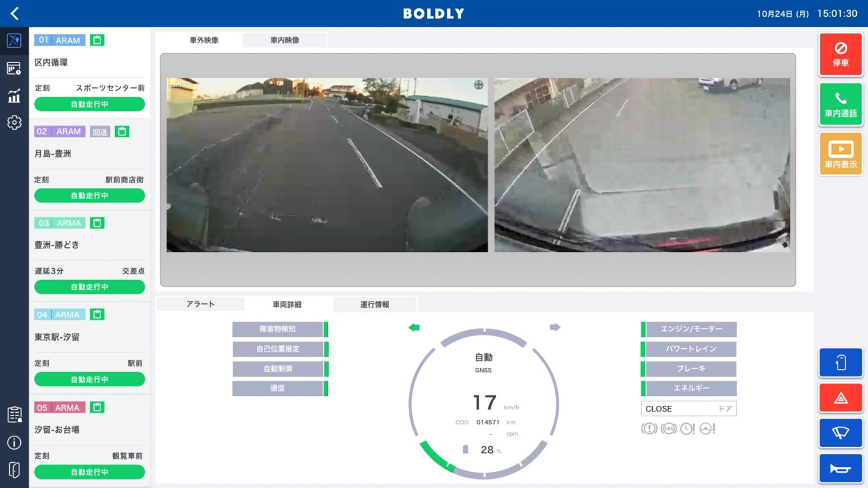The image size is (868, 488).
Task: Toggle the door lock control at right
Action: (x=840, y=362)
